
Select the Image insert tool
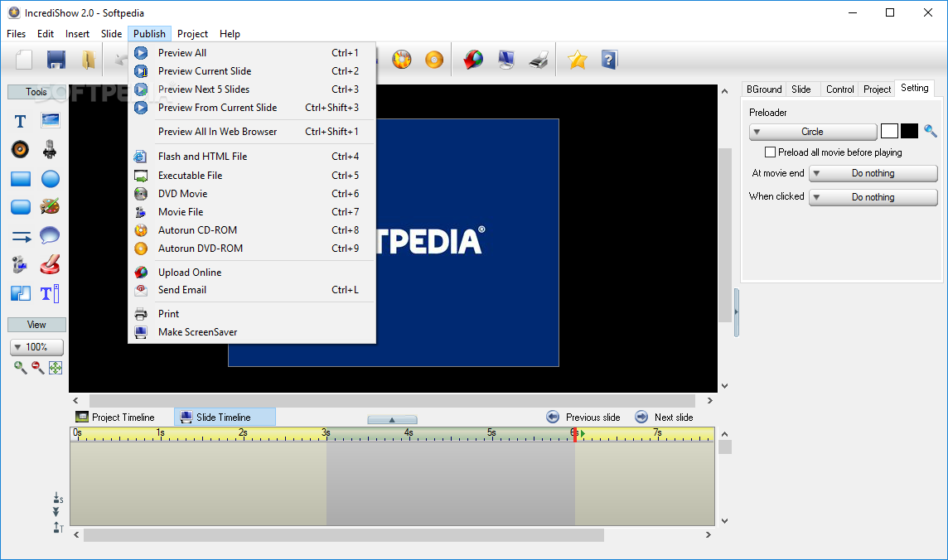tap(51, 120)
